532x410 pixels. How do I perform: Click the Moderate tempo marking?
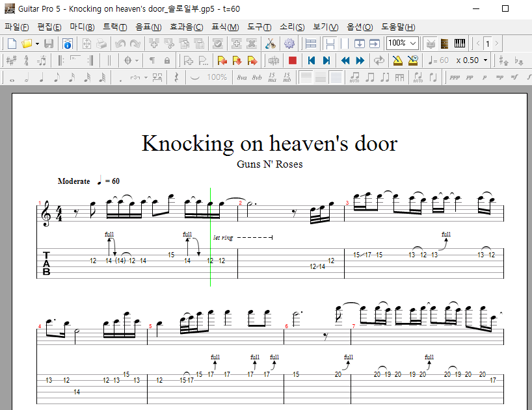(x=73, y=181)
